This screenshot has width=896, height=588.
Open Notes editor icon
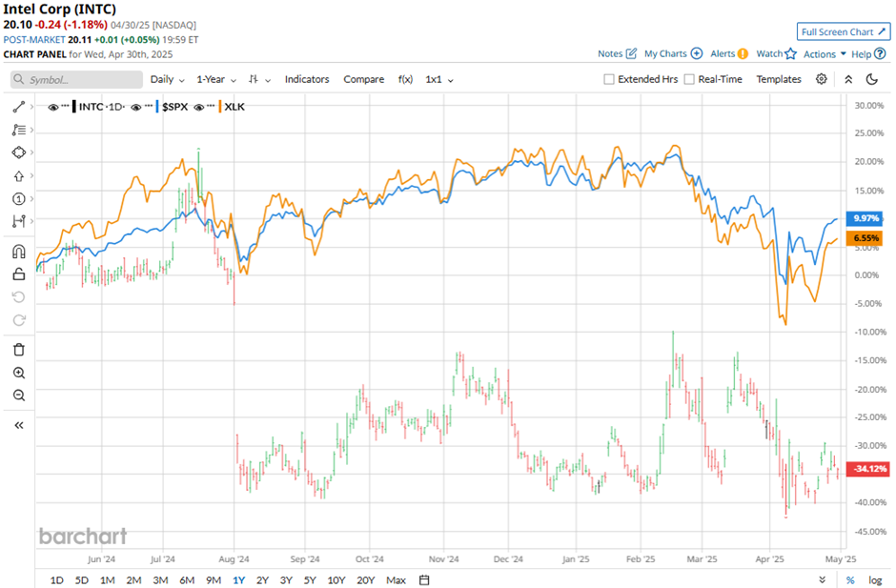pyautogui.click(x=631, y=53)
